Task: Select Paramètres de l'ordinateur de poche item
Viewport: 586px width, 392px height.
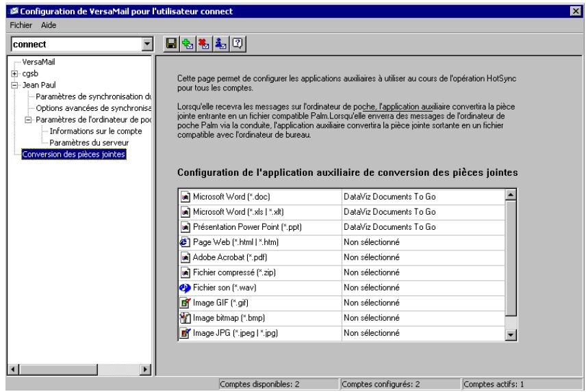Action: 93,120
